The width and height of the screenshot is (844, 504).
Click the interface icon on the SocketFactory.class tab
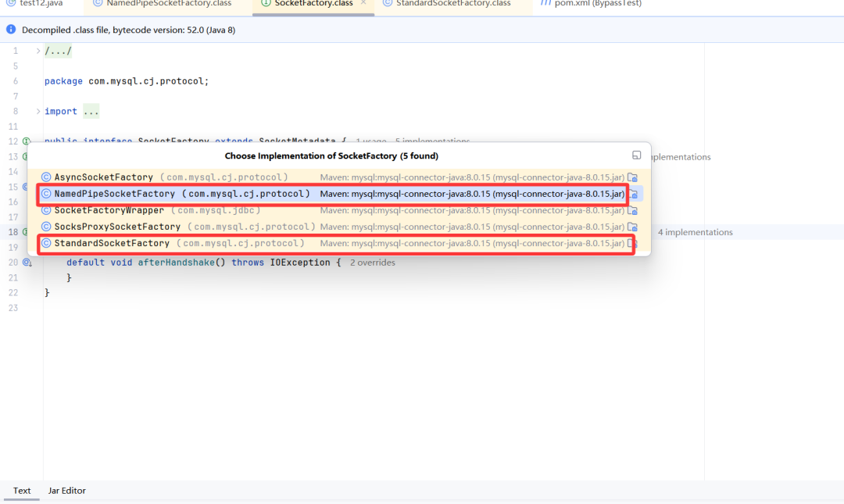point(266,3)
